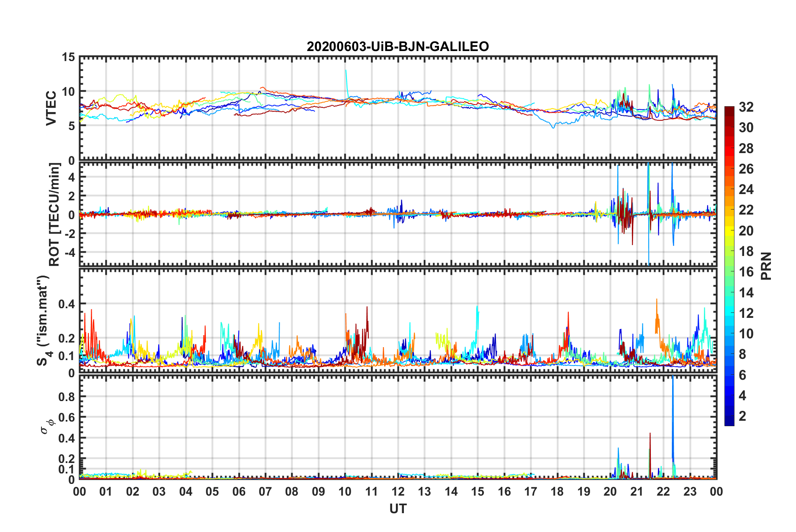Click colorbar tick value 16

pyautogui.click(x=746, y=272)
